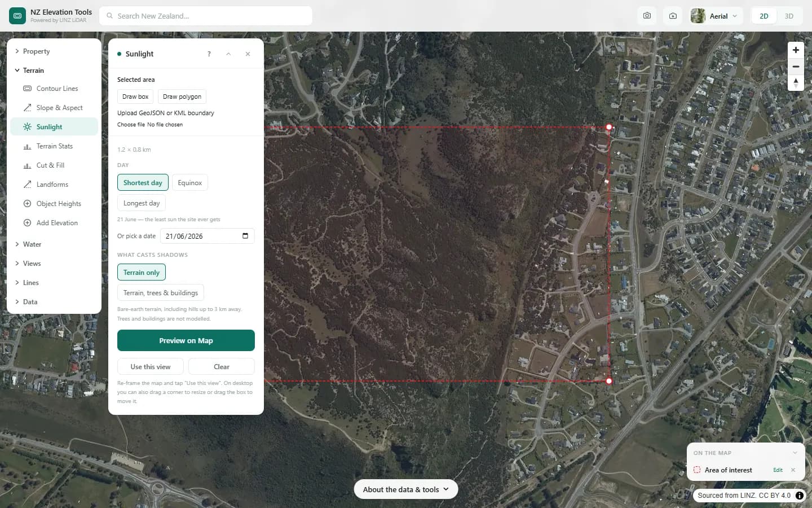812x508 pixels.
Task: Expand the Water section
Action: click(54, 244)
